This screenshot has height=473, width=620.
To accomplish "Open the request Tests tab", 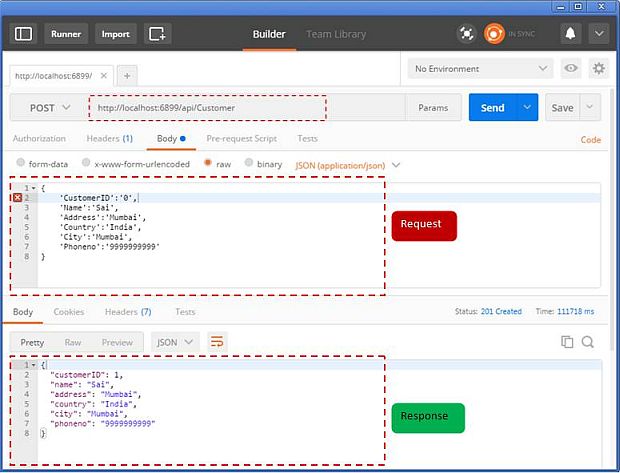I will 307,138.
